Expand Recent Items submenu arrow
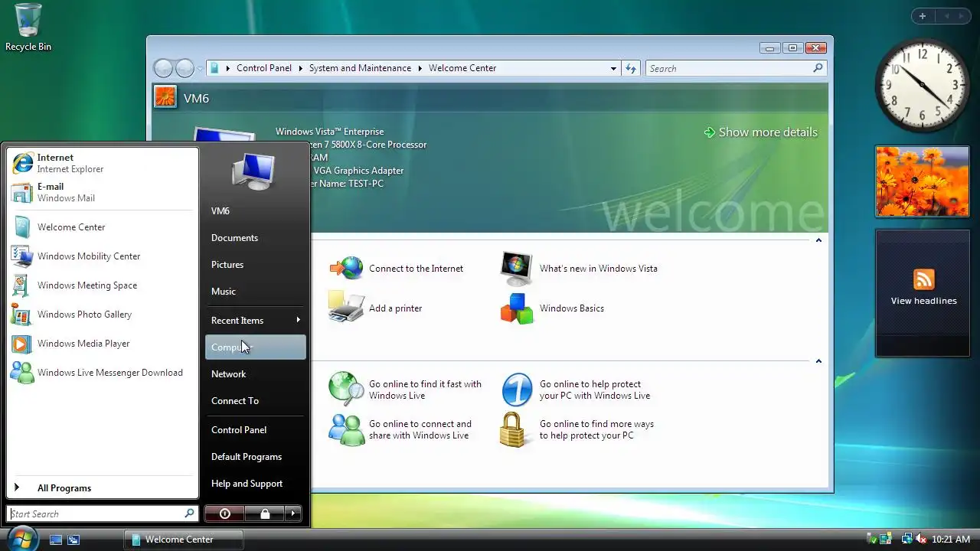 point(298,320)
